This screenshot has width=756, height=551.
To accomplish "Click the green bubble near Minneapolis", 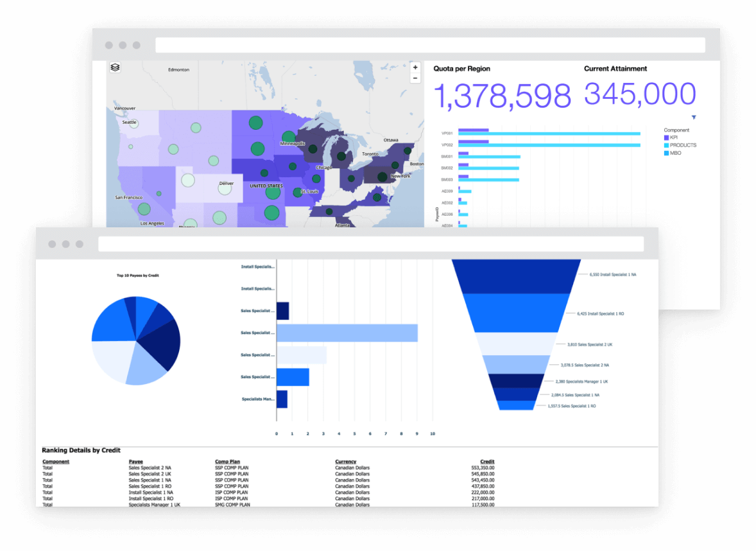I will point(289,136).
